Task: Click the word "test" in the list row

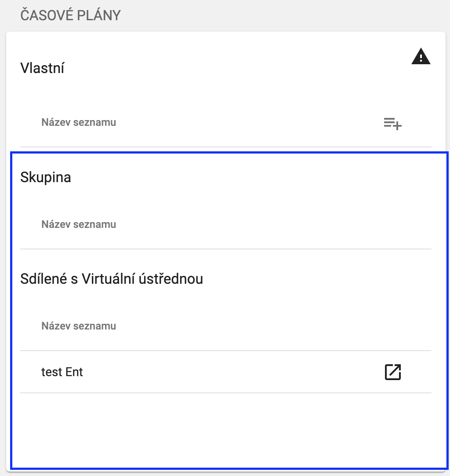Action: point(51,372)
